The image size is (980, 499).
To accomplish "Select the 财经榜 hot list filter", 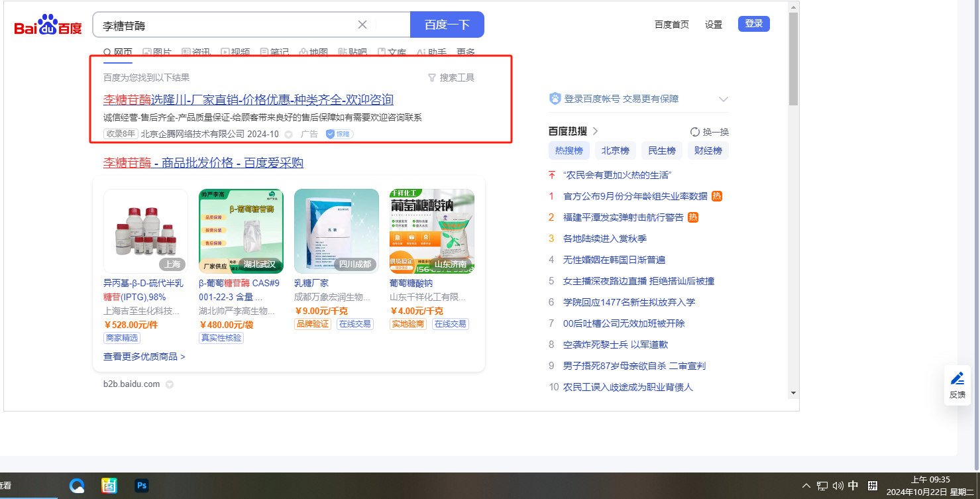I will click(707, 150).
